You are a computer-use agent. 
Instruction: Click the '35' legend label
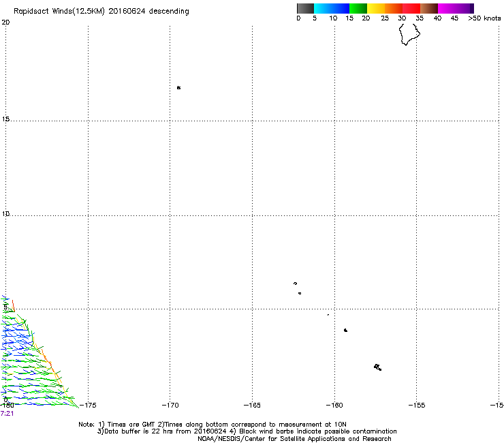pyautogui.click(x=420, y=18)
